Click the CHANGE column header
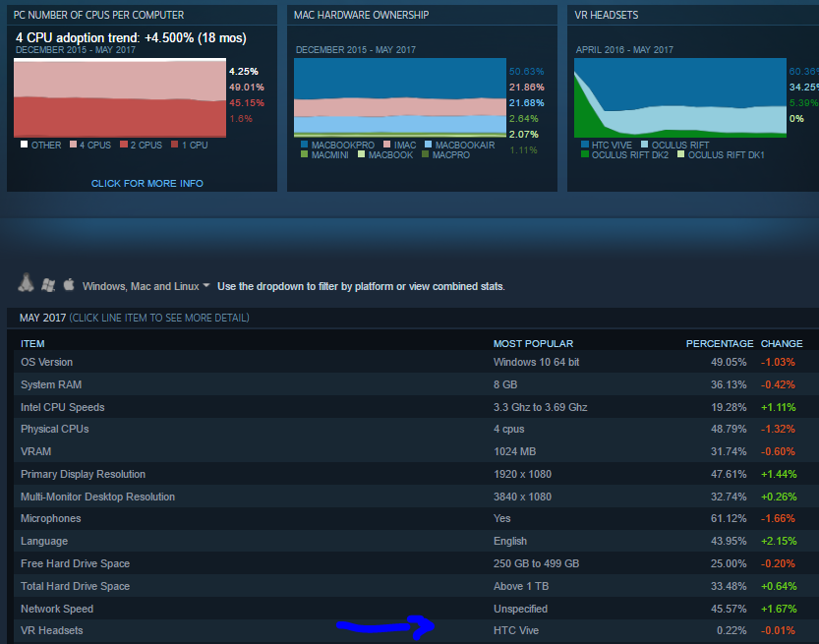This screenshot has height=644, width=819. coord(782,344)
